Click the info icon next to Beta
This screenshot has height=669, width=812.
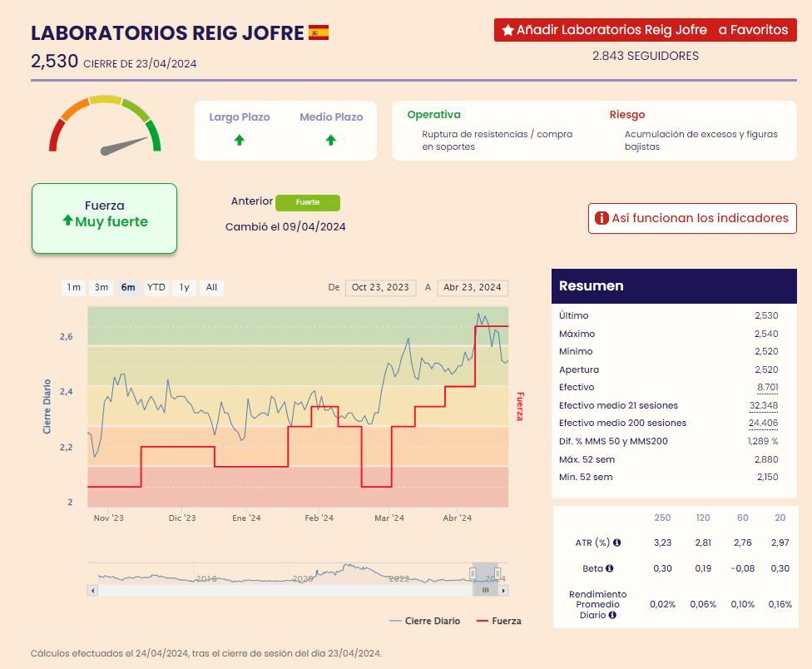[610, 568]
